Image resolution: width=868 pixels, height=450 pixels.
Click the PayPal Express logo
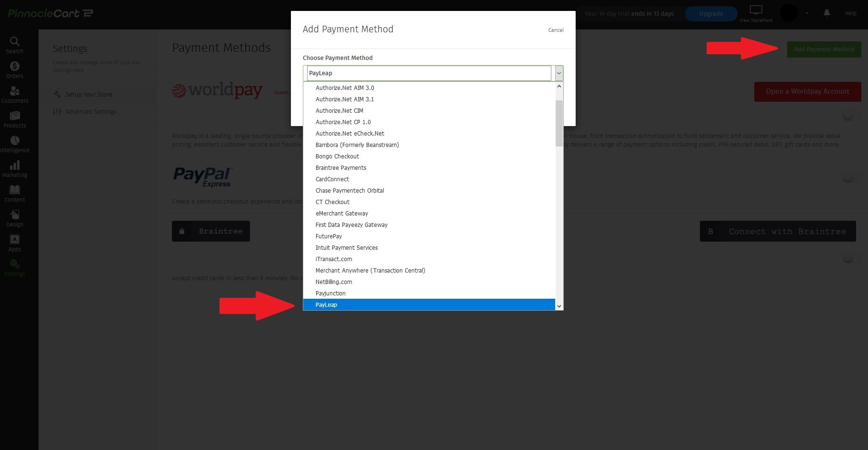(x=202, y=177)
